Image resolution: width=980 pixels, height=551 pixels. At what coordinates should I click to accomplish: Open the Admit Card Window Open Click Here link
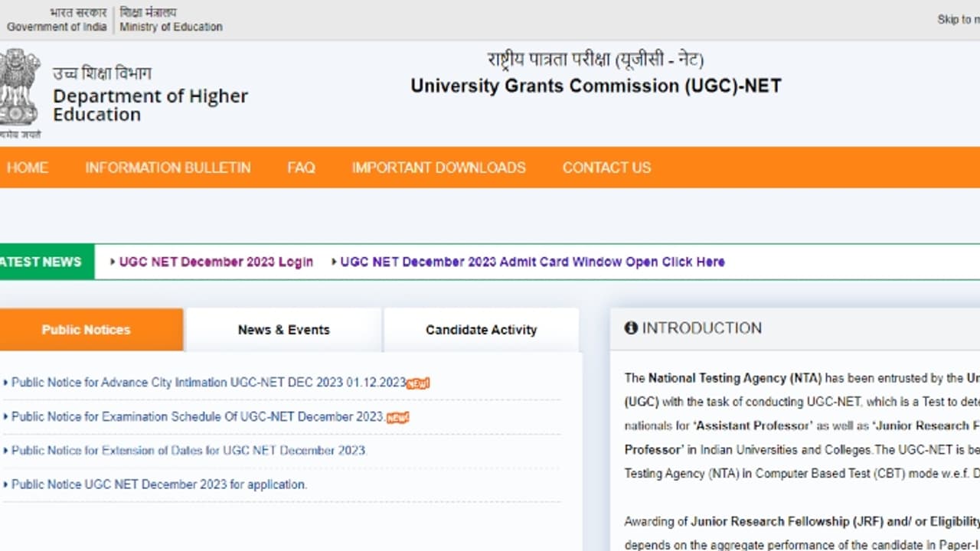[532, 262]
